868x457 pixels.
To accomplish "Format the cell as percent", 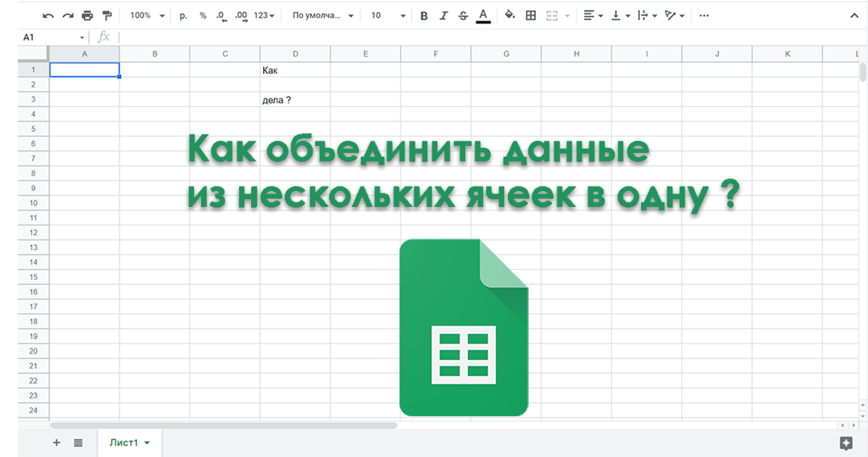I will tap(203, 15).
